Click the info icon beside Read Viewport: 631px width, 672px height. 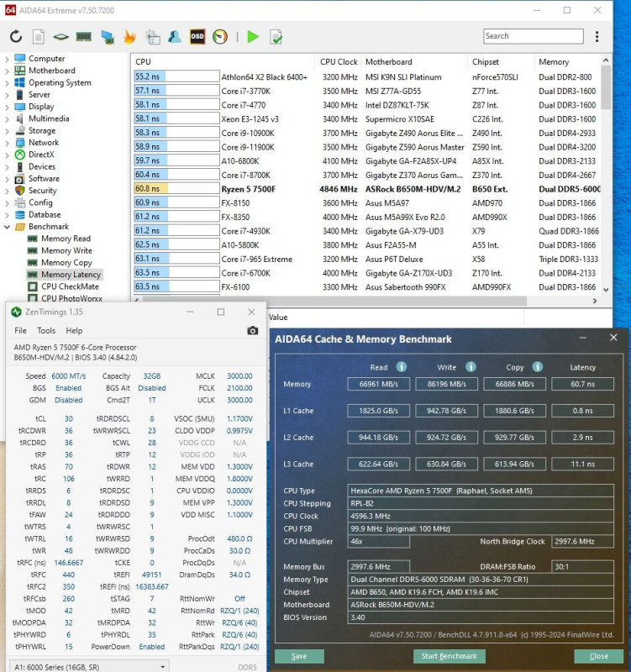[x=402, y=367]
